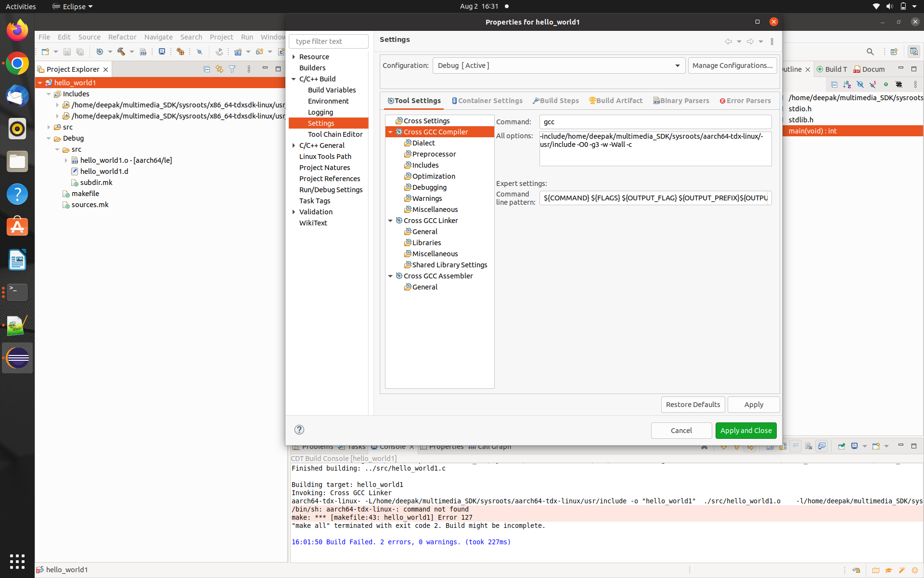Toggle Link with Editor in Project Explorer

219,69
